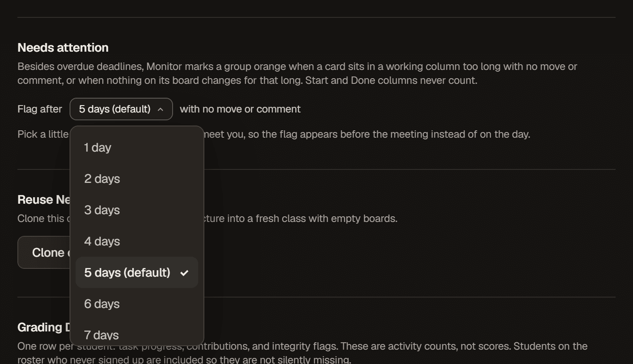Choose the '2 days' option
The image size is (633, 364).
(x=137, y=179)
